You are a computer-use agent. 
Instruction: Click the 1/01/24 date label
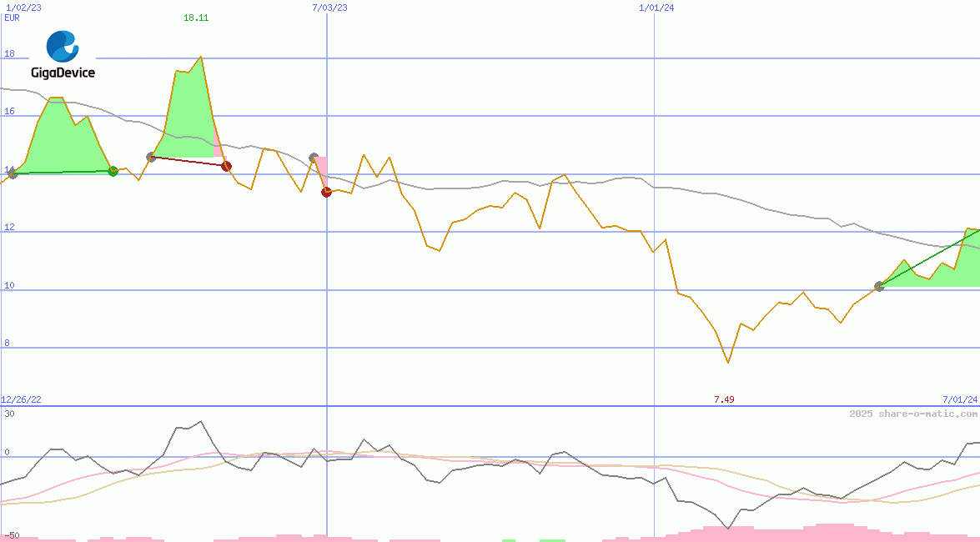point(656,7)
